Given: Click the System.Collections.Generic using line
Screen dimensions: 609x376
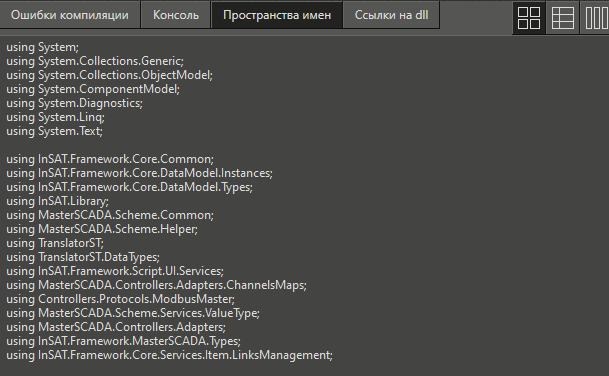Looking at the screenshot, I should [x=95, y=61].
